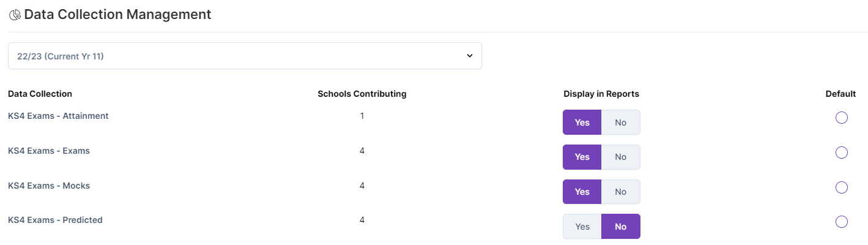The height and width of the screenshot is (245, 868).
Task: Set KS4 Exams - Mocks display to No
Action: [x=621, y=192]
